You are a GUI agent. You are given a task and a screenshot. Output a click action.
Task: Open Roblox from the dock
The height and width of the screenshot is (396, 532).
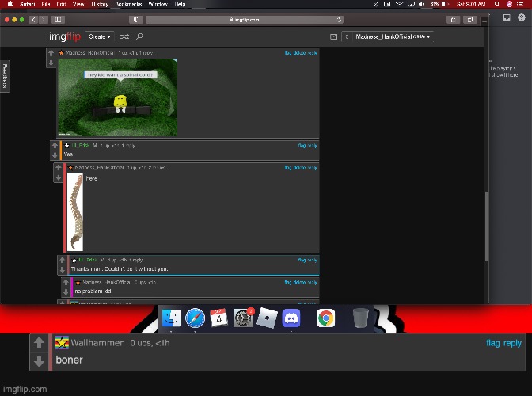(x=267, y=318)
